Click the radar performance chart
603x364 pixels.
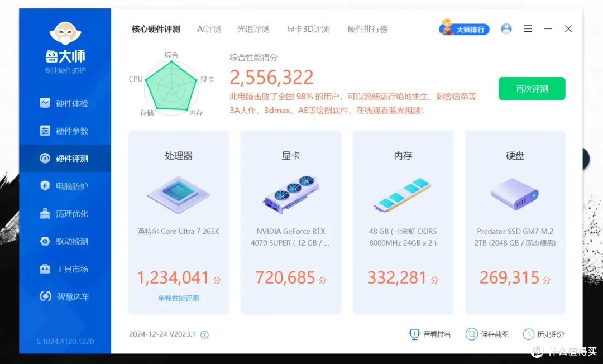coord(171,87)
